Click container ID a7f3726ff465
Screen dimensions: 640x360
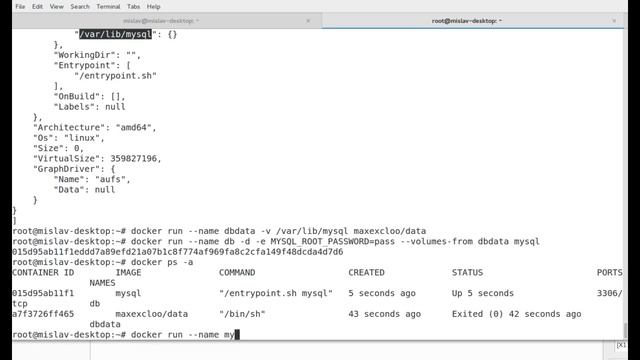(x=43, y=314)
